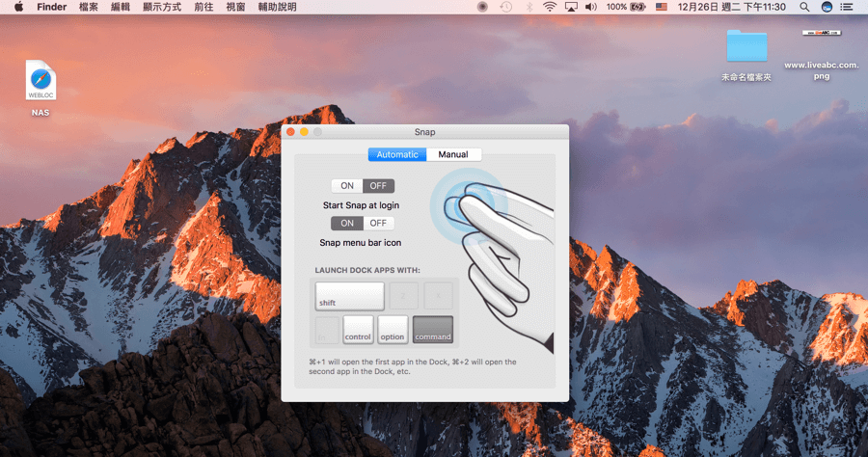868x457 pixels.
Task: Select the untitled folder on desktop
Action: (x=746, y=55)
